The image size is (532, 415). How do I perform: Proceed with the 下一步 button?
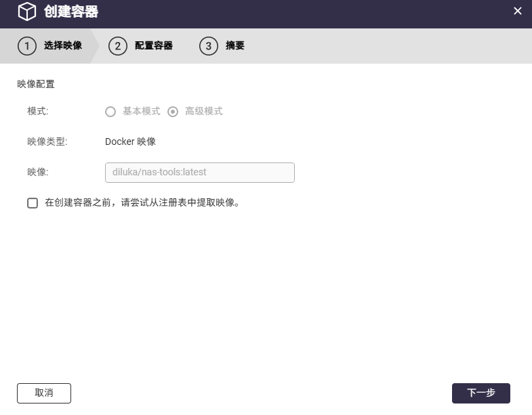coord(480,393)
